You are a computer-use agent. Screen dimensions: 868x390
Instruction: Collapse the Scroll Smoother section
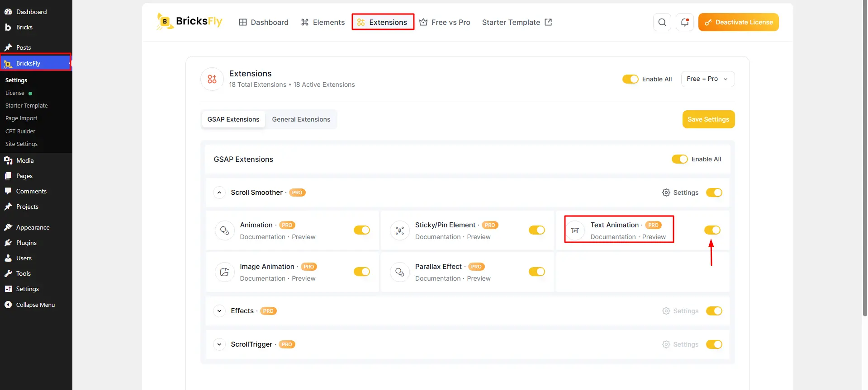(219, 193)
